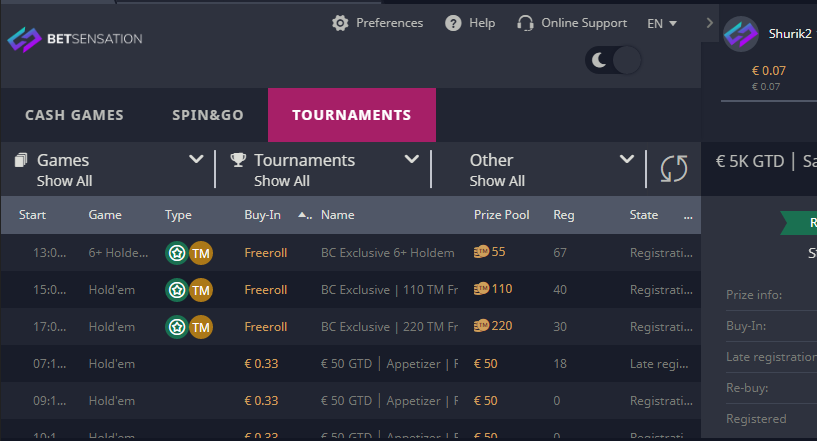Click green star icon in 6+ Holdem row

tap(176, 253)
